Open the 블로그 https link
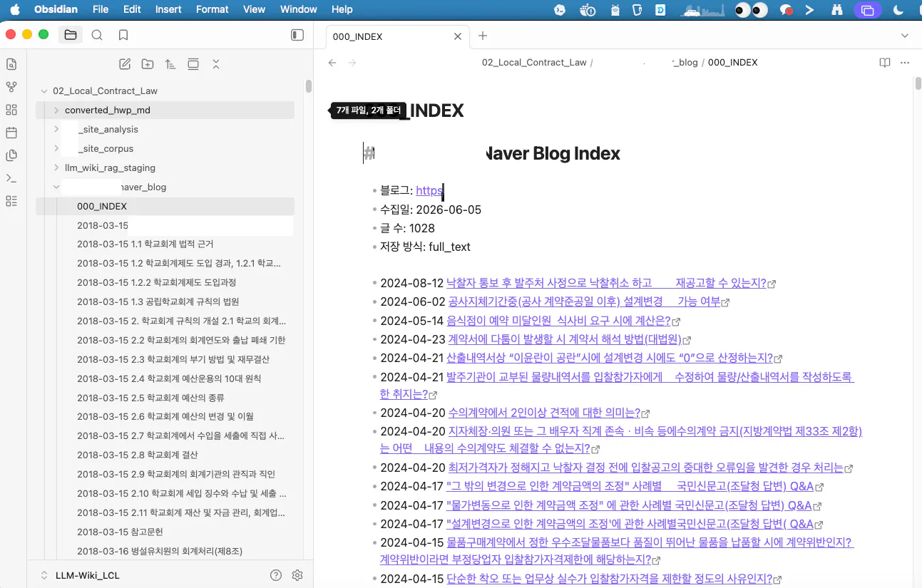This screenshot has height=588, width=922. tap(429, 190)
